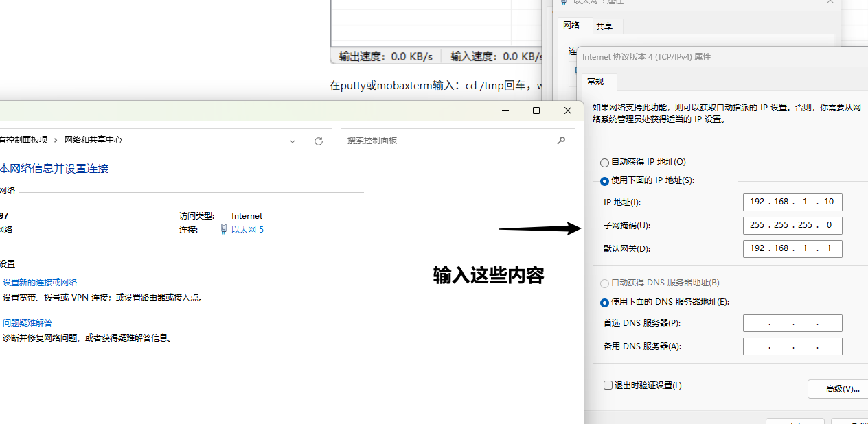Click the 首选 DNS 服务器 input field
The width and height of the screenshot is (868, 424).
click(x=792, y=323)
